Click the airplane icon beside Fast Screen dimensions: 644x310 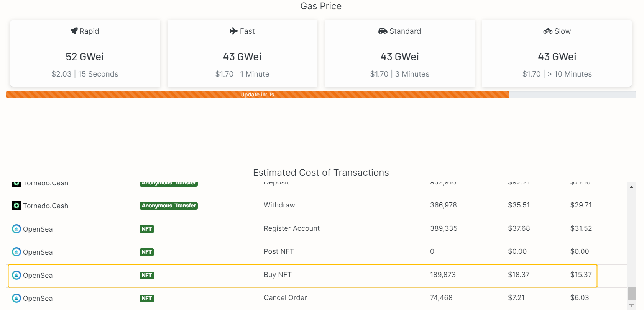point(234,31)
